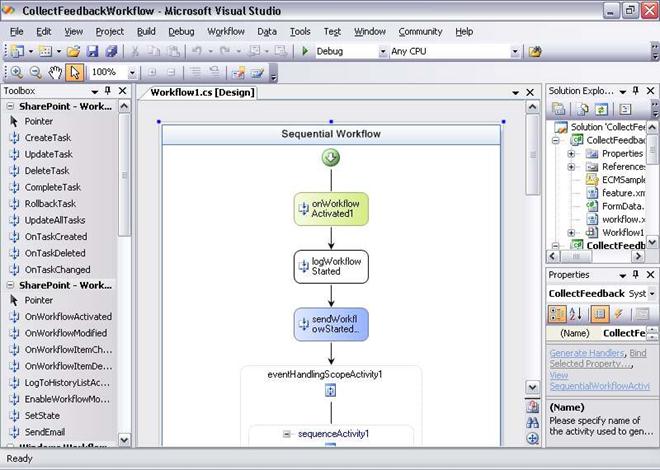Click the green workflow start arrow
The width and height of the screenshot is (660, 470).
click(331, 158)
